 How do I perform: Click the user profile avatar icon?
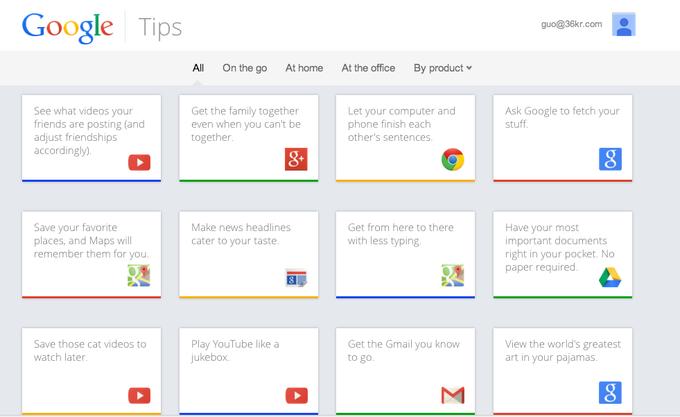click(x=624, y=24)
